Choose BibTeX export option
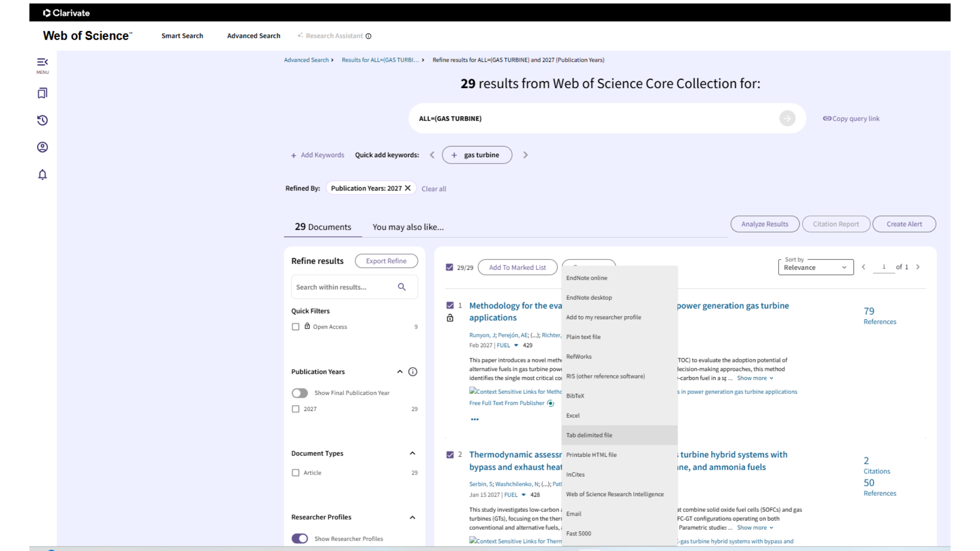 pyautogui.click(x=619, y=396)
